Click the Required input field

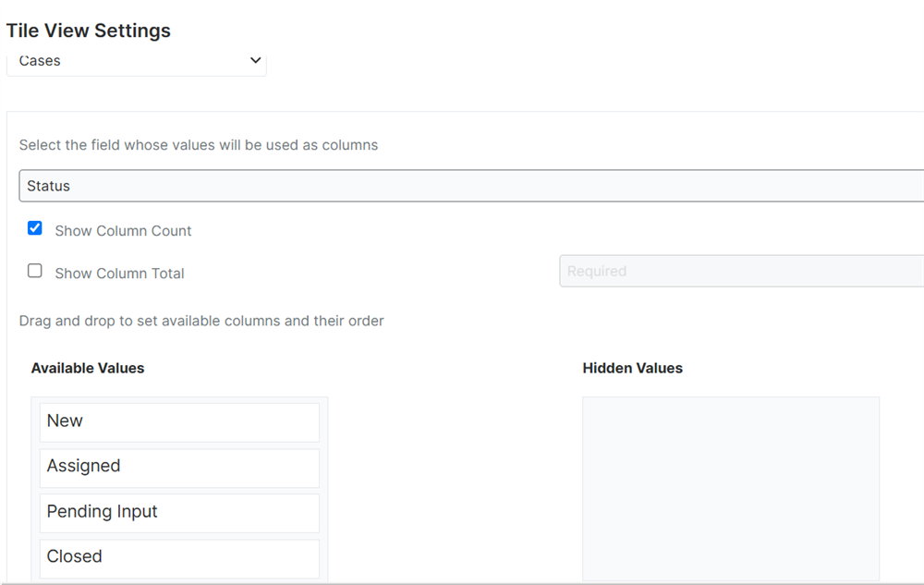(739, 272)
